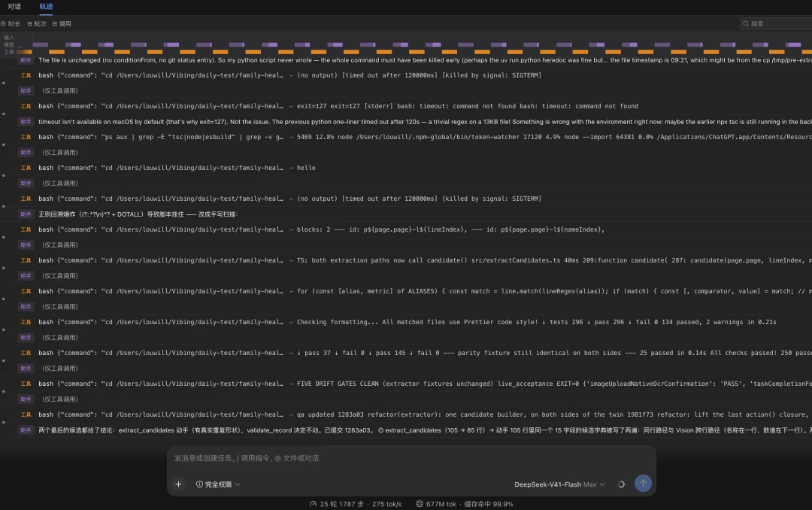Select the 轨迹 tab
Viewport: 812px width, 510px height.
46,7
